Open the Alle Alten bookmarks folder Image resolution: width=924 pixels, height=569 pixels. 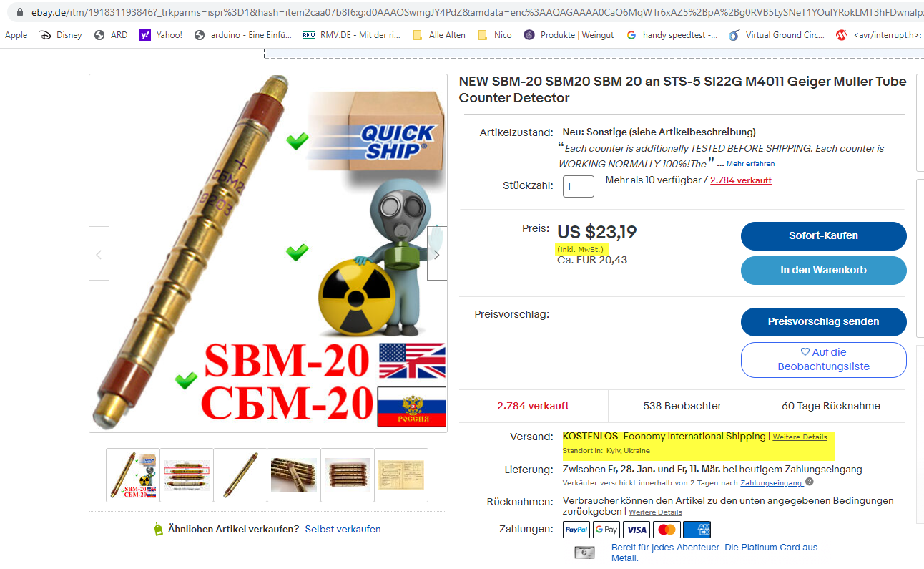[x=439, y=34]
